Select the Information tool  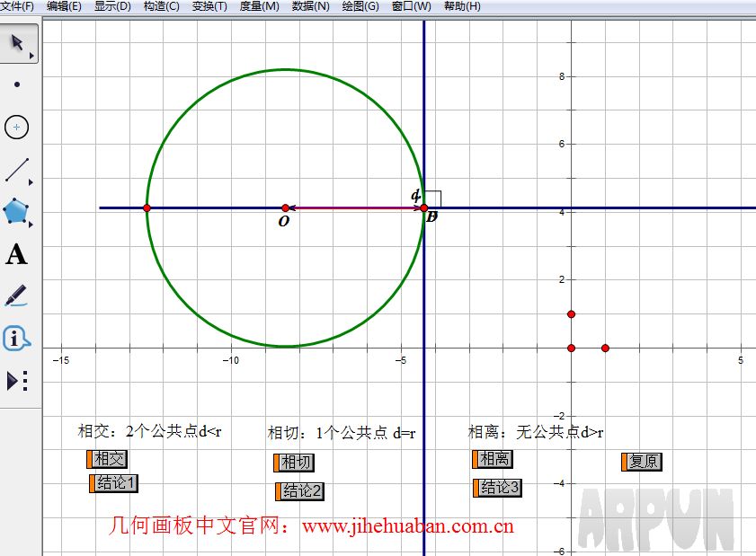[18, 339]
